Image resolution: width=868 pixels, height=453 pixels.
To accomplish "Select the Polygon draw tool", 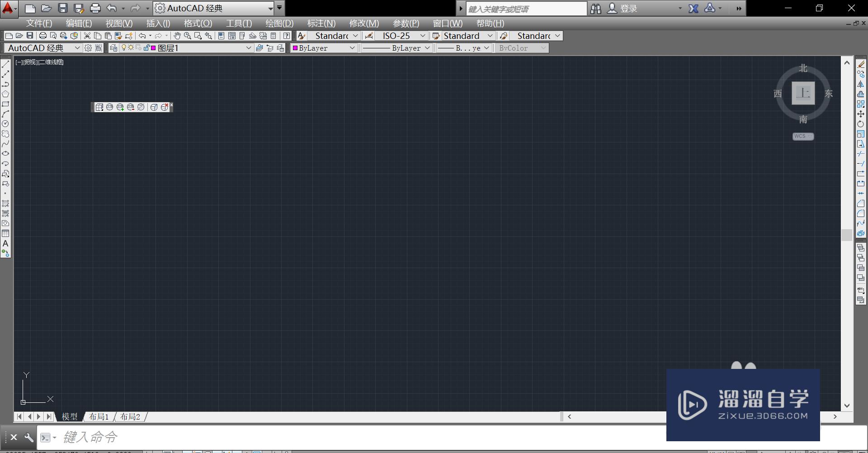I will click(5, 94).
